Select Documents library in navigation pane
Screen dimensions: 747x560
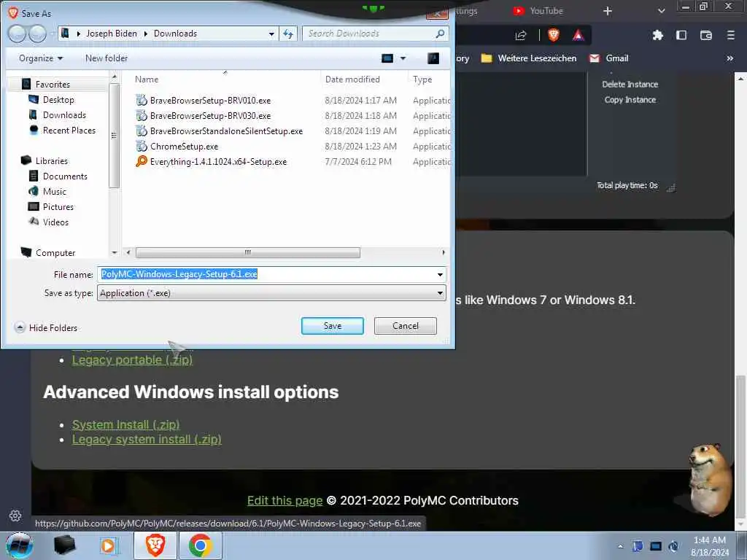[x=65, y=176]
